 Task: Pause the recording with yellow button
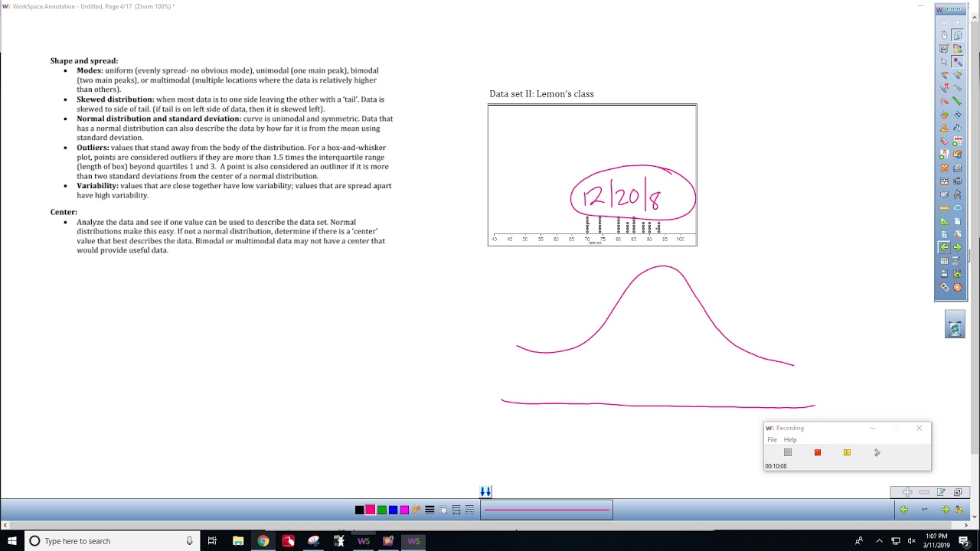click(847, 452)
